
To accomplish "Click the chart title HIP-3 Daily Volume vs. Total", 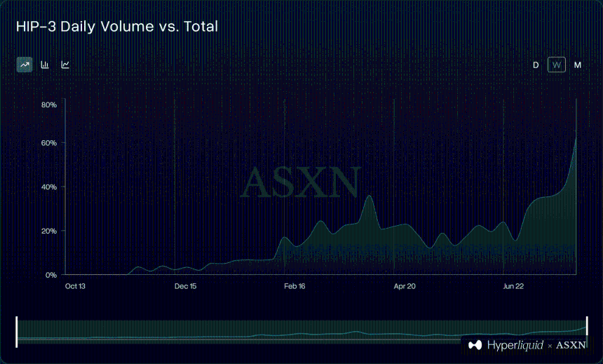I will pyautogui.click(x=117, y=26).
